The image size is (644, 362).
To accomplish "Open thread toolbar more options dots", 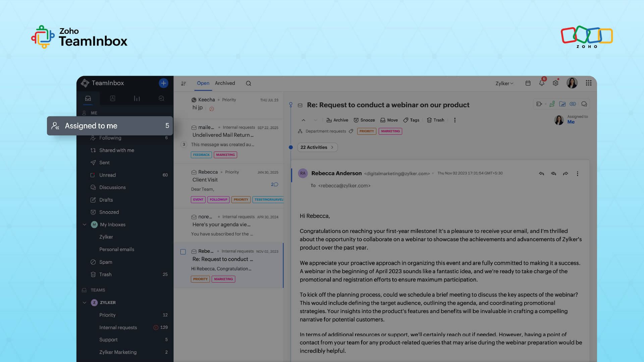I will click(455, 120).
